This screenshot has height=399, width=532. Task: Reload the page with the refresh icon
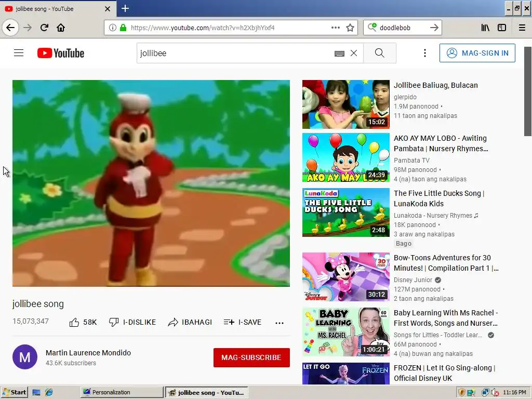(44, 28)
